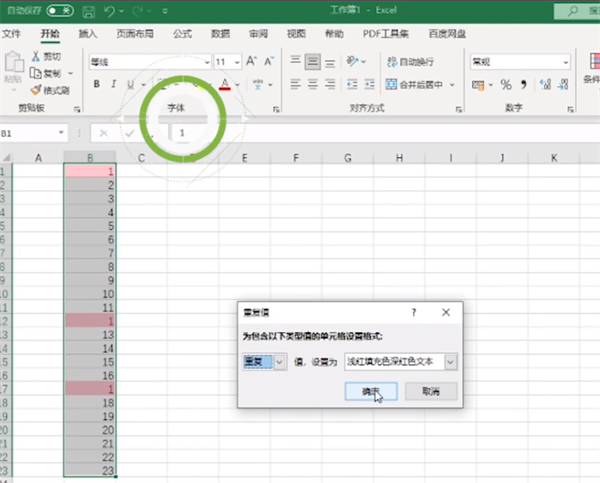Click Align Right icon
Image resolution: width=600 pixels, height=483 pixels.
[x=330, y=84]
